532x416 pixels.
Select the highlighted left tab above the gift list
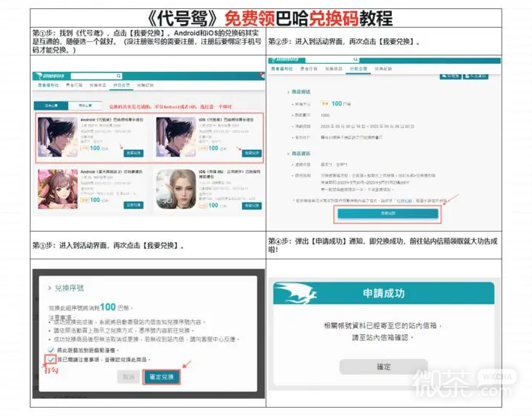pos(50,105)
